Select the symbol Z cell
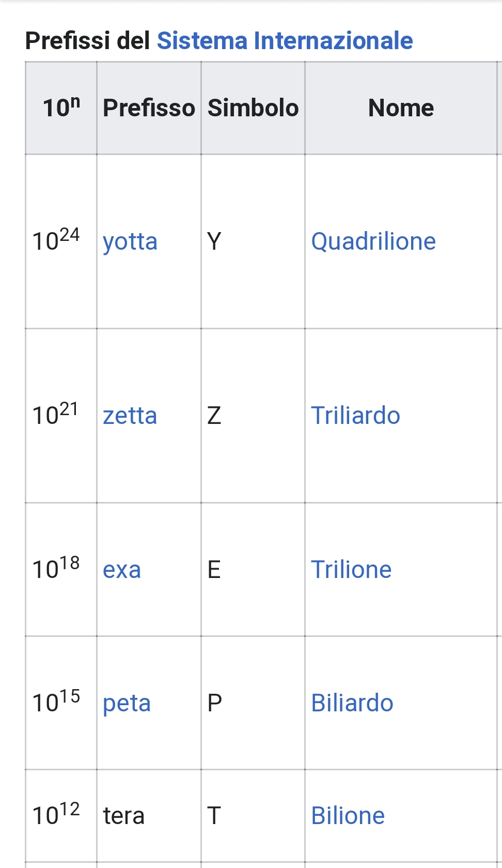The height and width of the screenshot is (868, 502). tap(214, 416)
